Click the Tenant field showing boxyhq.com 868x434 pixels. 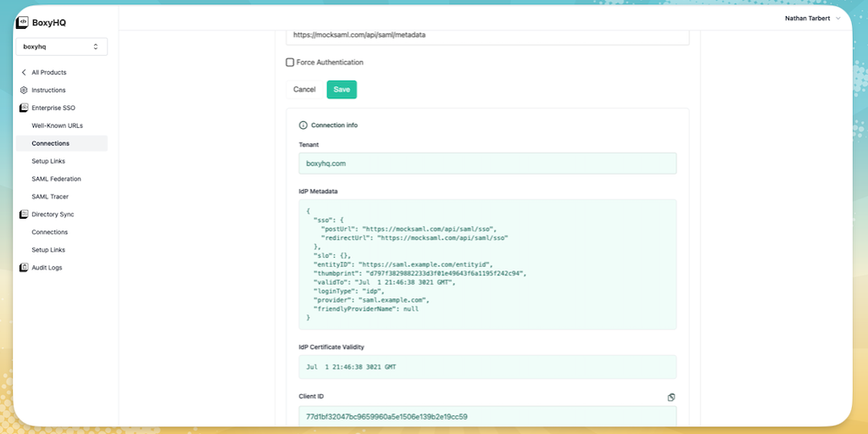coord(487,164)
